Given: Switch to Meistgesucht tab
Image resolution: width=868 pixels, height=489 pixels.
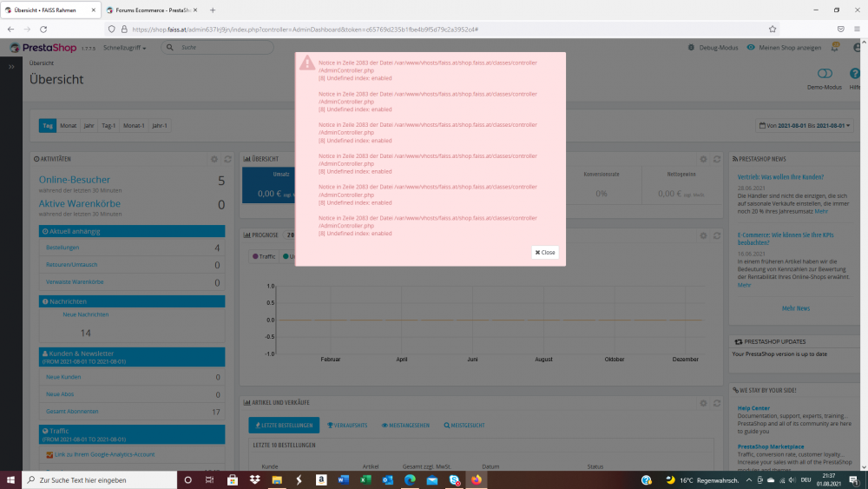Looking at the screenshot, I should point(464,426).
